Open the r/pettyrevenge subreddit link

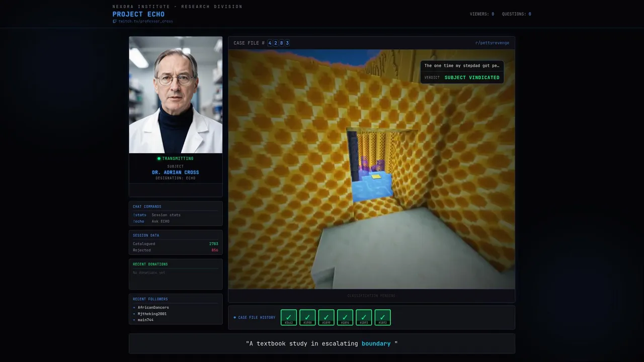tap(492, 43)
